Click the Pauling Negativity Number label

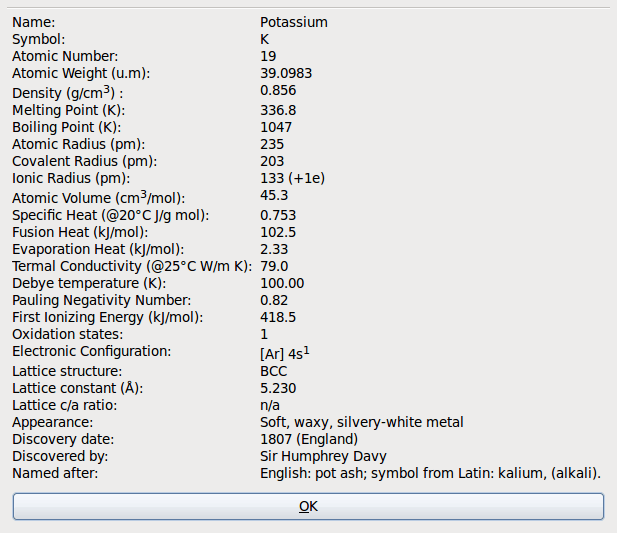click(x=101, y=300)
